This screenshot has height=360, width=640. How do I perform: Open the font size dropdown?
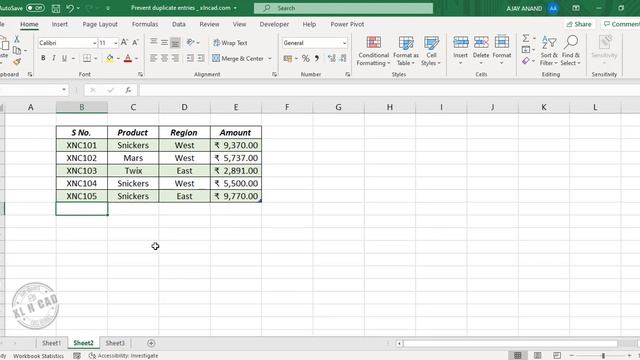point(116,43)
